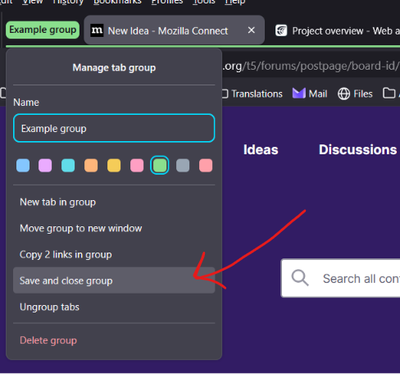Click the Manage tab group heading

(114, 68)
